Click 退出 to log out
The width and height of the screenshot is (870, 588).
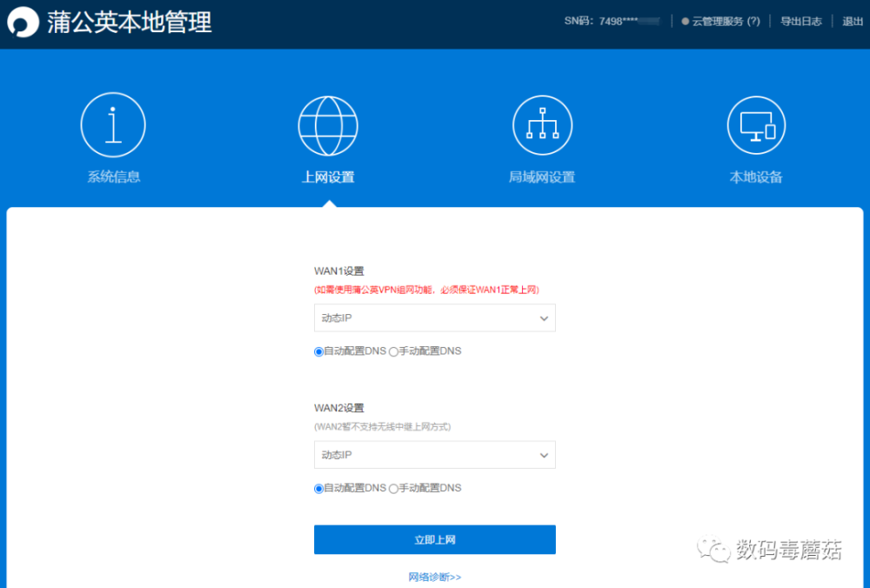tap(853, 22)
